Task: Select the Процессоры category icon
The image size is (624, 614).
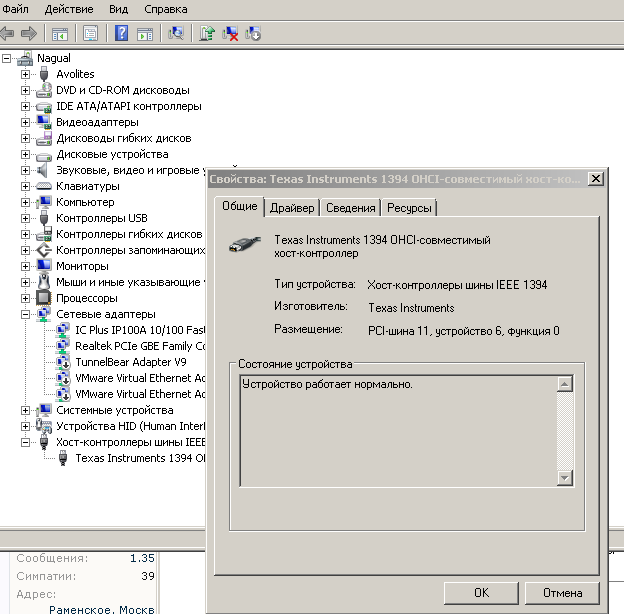Action: (44, 298)
